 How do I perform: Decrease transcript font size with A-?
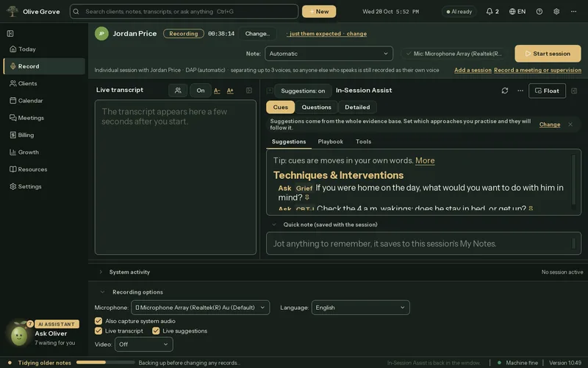[x=217, y=91]
